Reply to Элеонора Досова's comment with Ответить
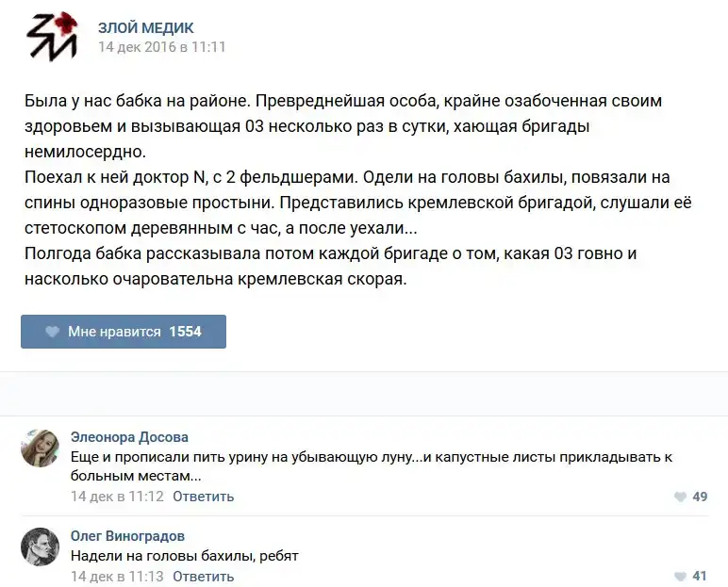728x587 pixels. click(203, 497)
